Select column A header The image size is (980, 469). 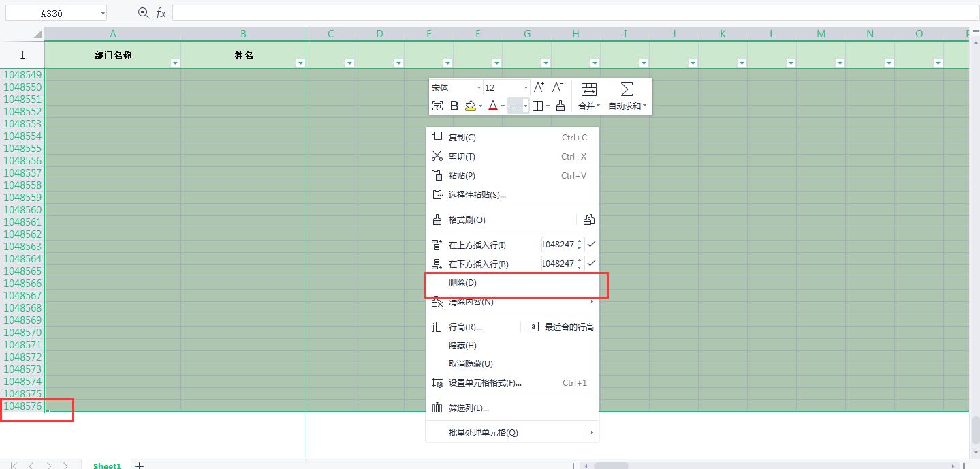(113, 33)
